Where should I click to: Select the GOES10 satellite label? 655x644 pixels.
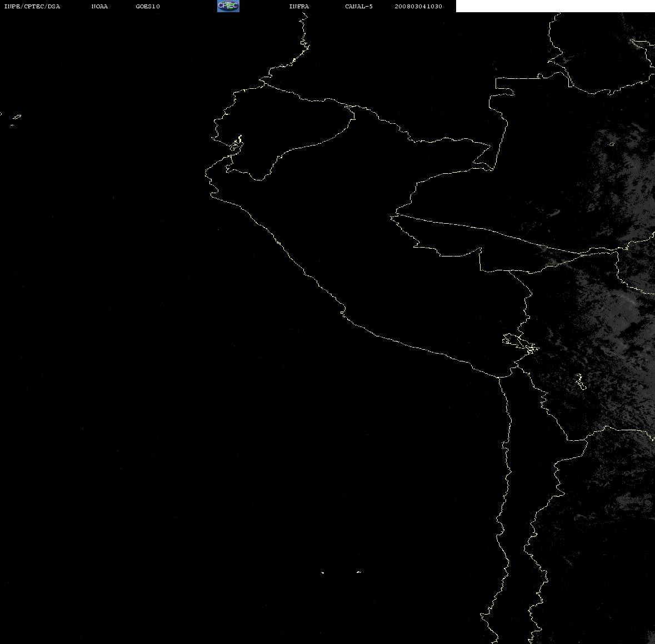tap(148, 6)
